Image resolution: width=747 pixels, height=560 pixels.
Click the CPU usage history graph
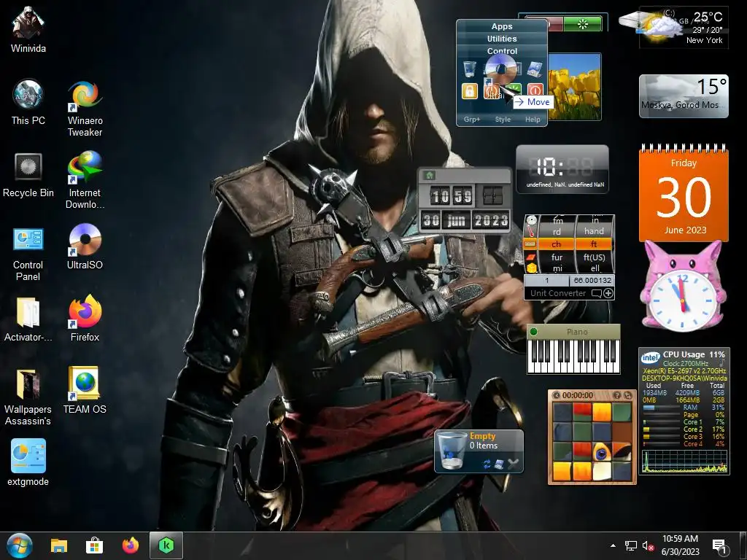click(x=684, y=461)
